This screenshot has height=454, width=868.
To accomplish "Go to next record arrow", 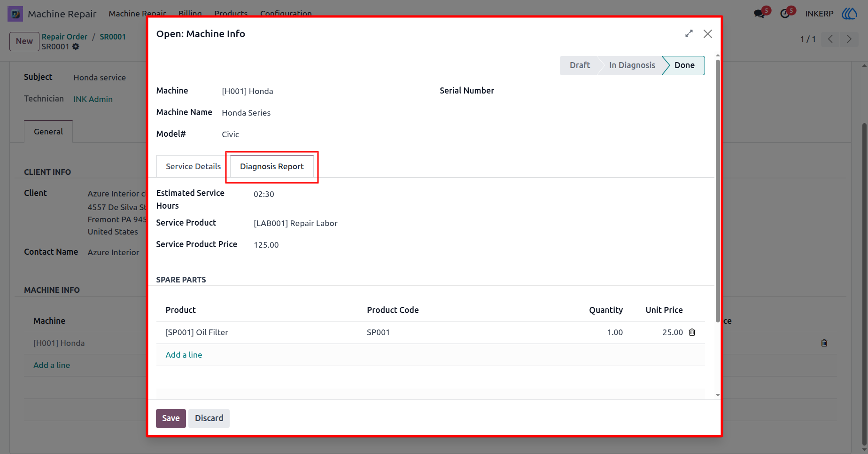I will point(849,39).
